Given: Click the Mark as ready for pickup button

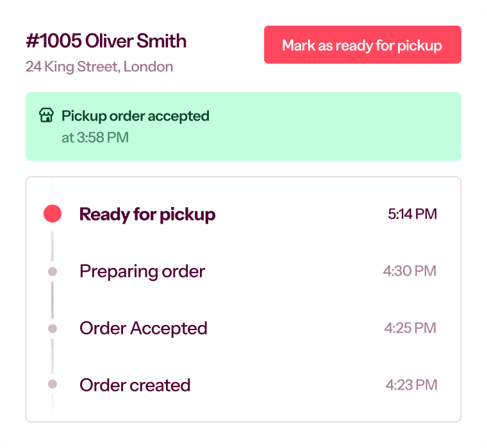Looking at the screenshot, I should tap(362, 45).
